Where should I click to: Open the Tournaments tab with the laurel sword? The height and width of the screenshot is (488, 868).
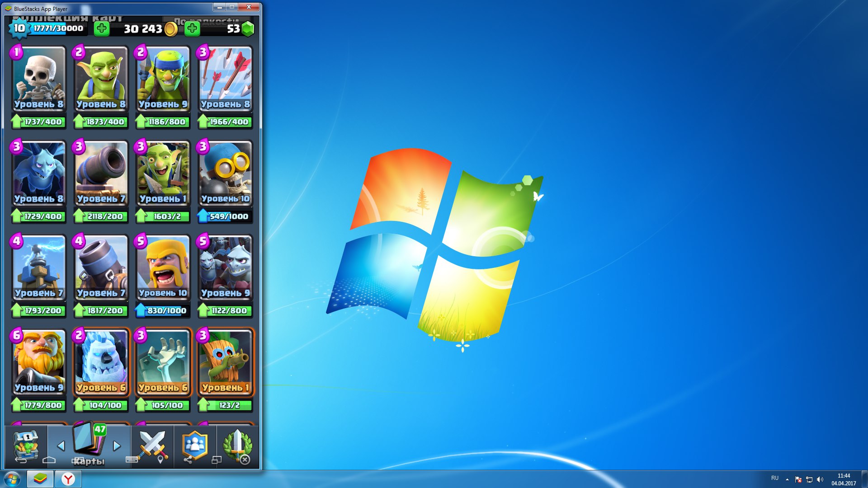(237, 445)
